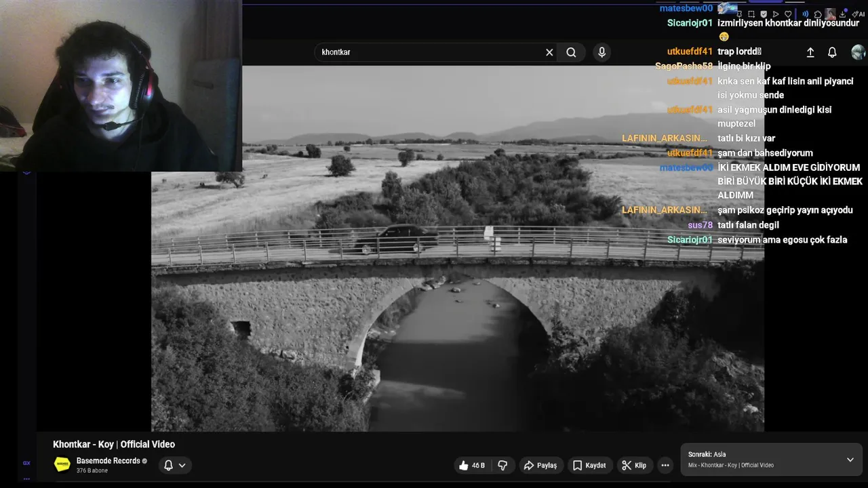
Task: Click the sound waves icon in browser toolbar
Action: click(x=806, y=14)
